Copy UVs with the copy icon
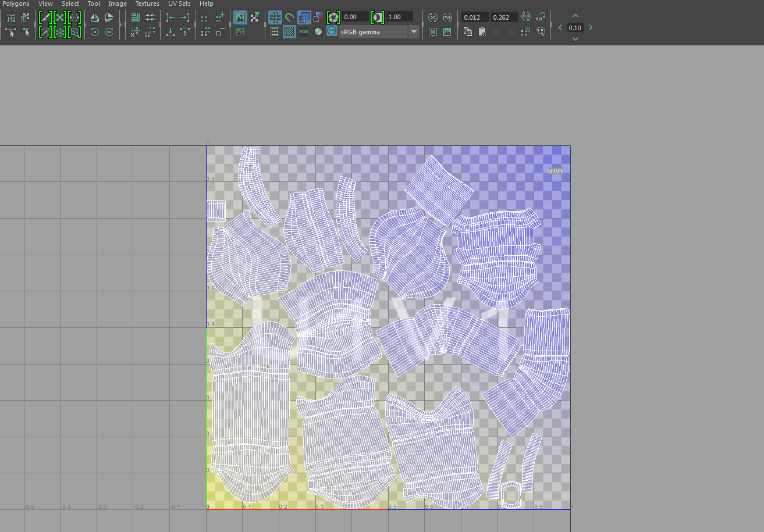 tap(468, 32)
